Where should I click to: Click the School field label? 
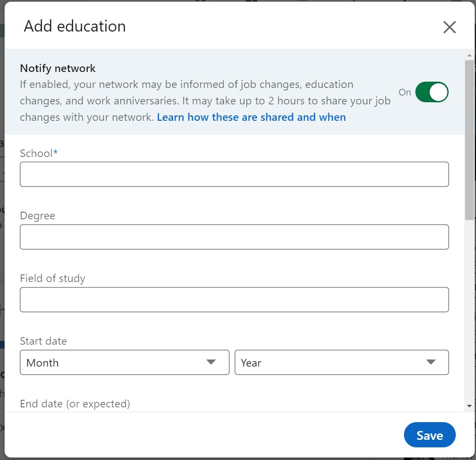point(37,154)
